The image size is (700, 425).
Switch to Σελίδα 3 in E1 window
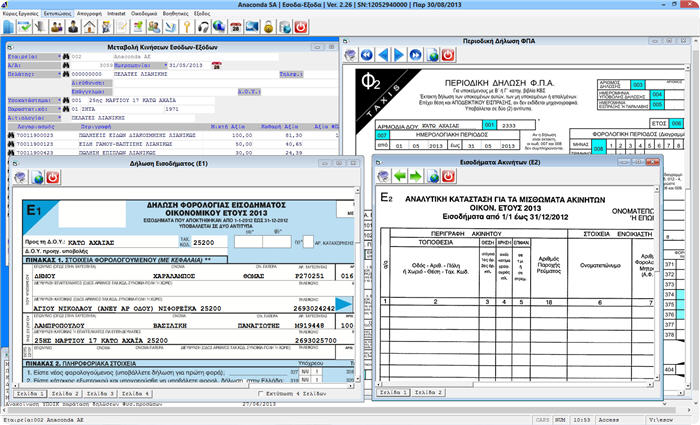(x=100, y=394)
